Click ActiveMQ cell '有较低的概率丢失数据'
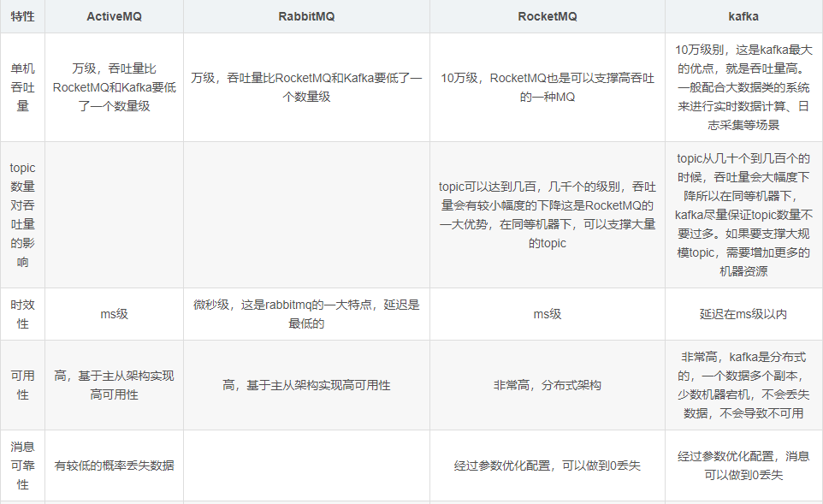 click(x=114, y=465)
